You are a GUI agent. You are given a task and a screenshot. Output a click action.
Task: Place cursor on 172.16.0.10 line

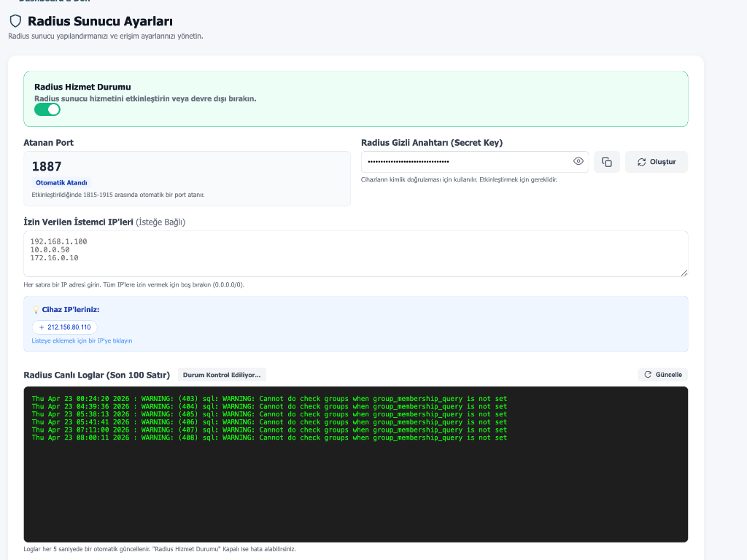point(54,258)
